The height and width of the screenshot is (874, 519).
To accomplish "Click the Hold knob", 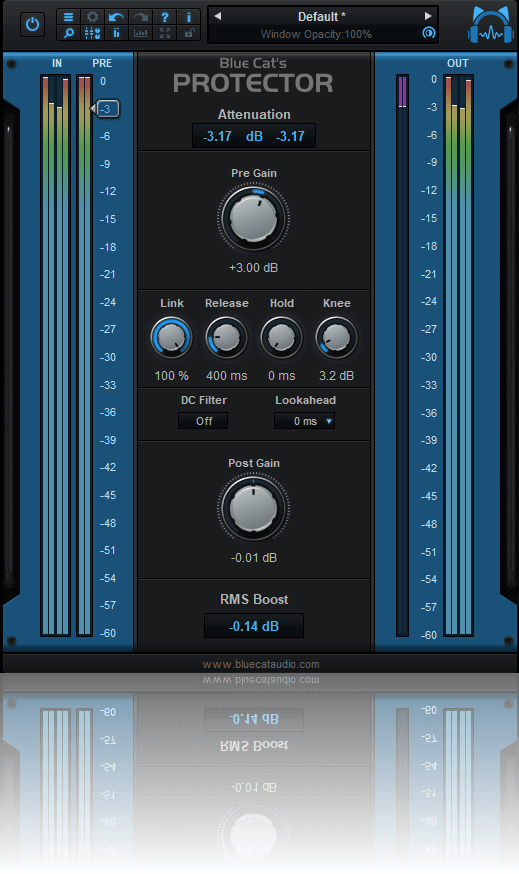I will coord(282,337).
